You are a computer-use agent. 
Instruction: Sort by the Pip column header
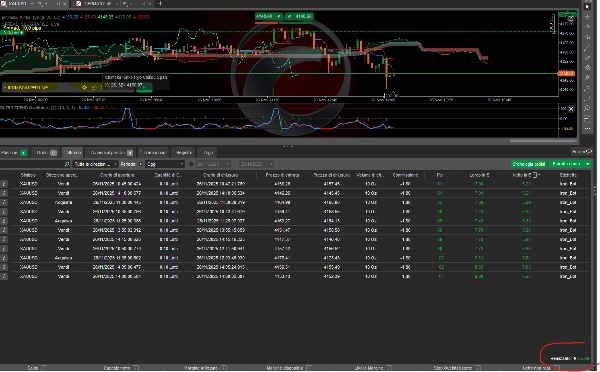(x=439, y=175)
